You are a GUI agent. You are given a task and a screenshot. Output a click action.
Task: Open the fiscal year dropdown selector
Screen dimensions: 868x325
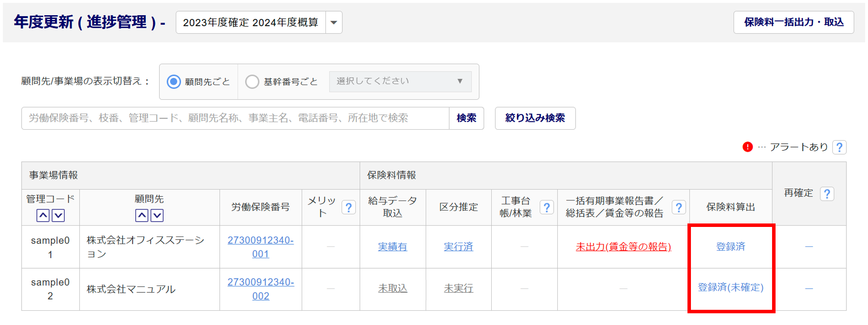pyautogui.click(x=333, y=23)
